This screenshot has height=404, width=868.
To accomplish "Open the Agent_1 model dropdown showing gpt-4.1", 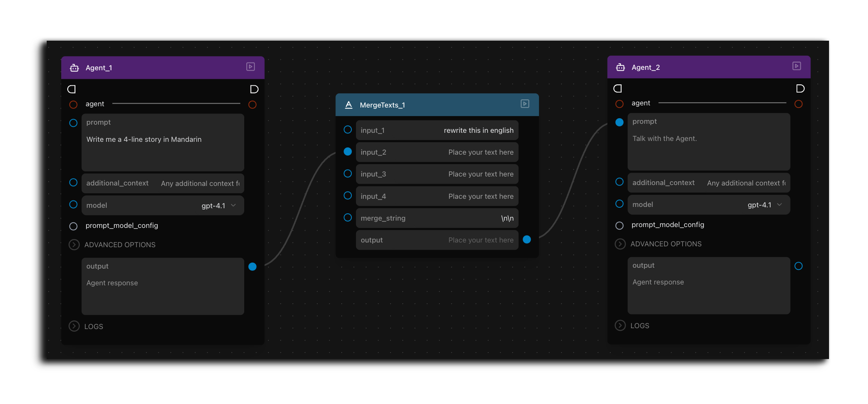I will [163, 205].
